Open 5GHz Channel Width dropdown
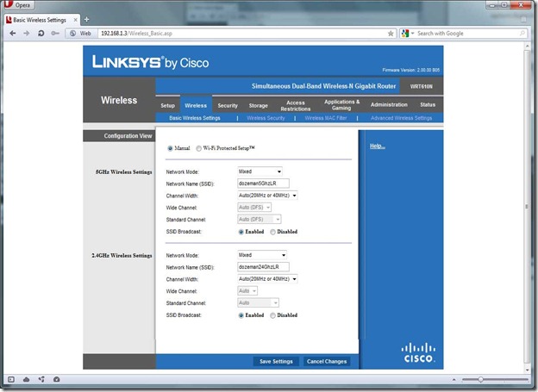538x392 pixels. 267,196
